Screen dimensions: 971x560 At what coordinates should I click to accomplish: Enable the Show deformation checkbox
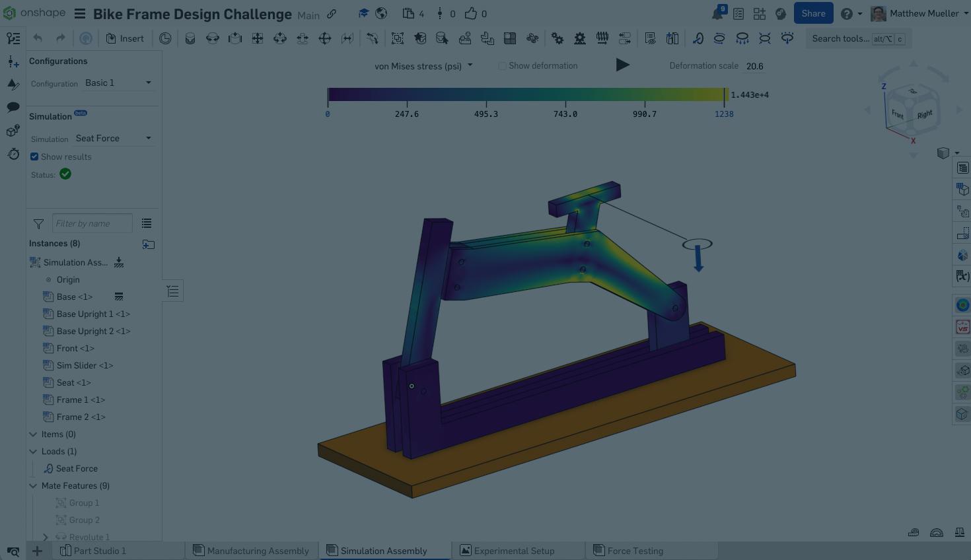point(503,66)
